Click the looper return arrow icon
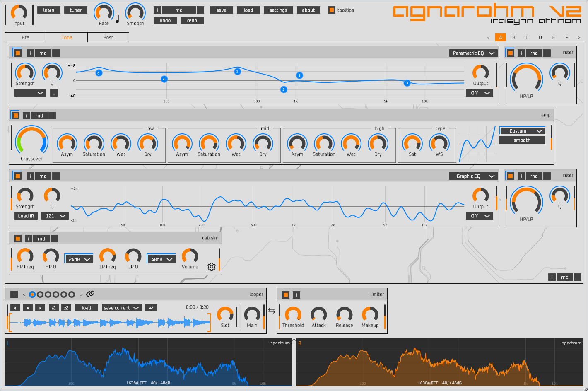Image resolution: width=588 pixels, height=391 pixels. 151,308
